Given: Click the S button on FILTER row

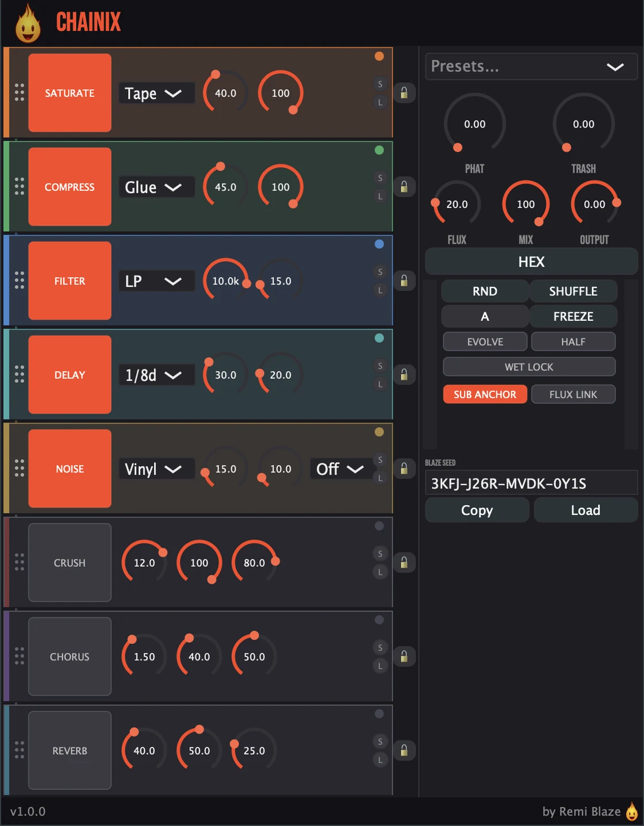Looking at the screenshot, I should click(x=380, y=272).
